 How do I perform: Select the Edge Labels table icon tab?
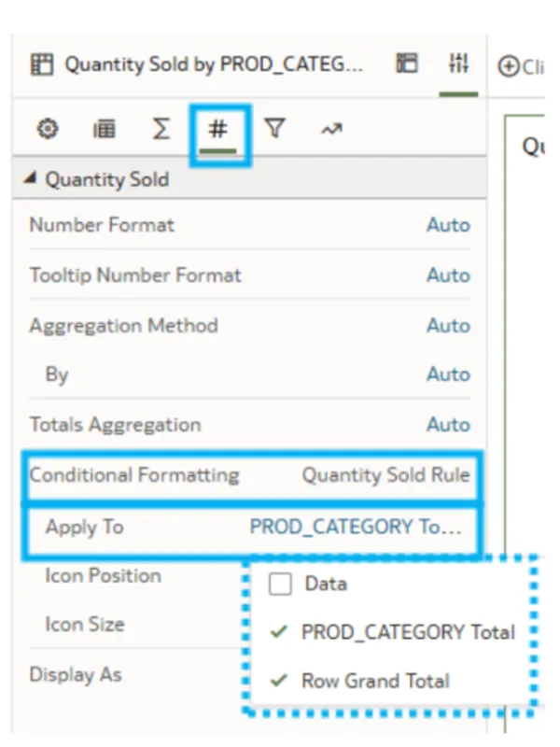104,130
